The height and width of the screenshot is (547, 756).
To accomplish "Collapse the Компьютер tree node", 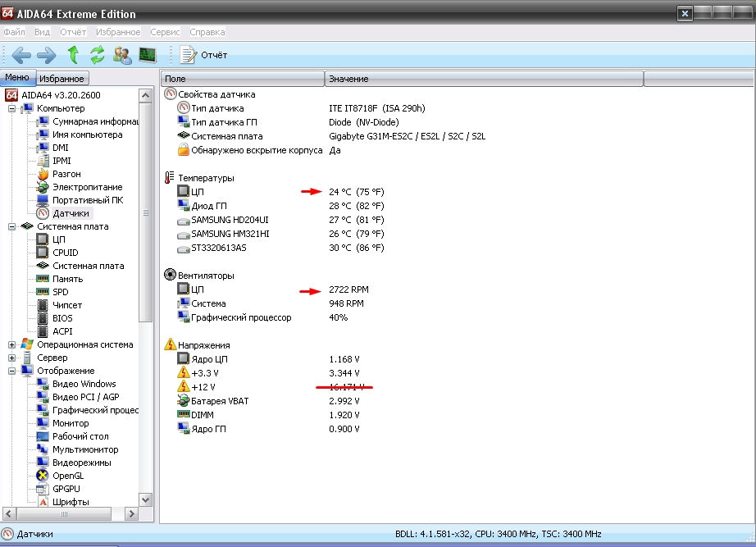I will pos(11,108).
